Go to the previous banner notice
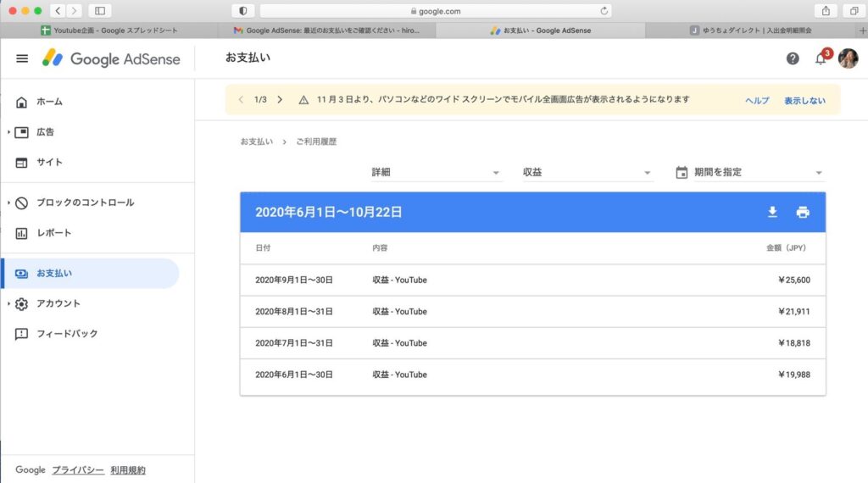Image resolution: width=868 pixels, height=483 pixels. click(241, 100)
